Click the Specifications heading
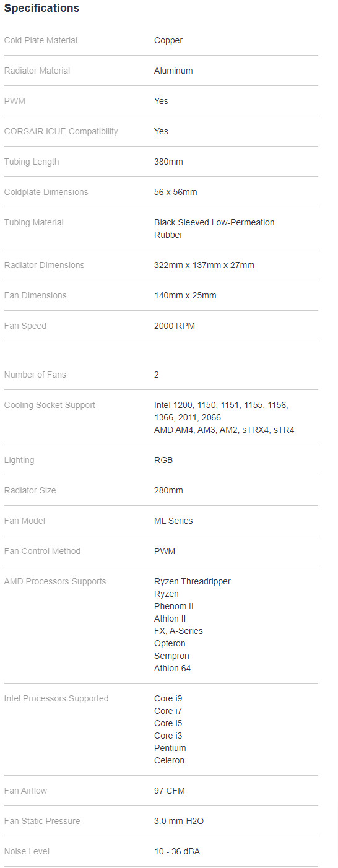Screen dimensions: 338x868 tap(41, 9)
